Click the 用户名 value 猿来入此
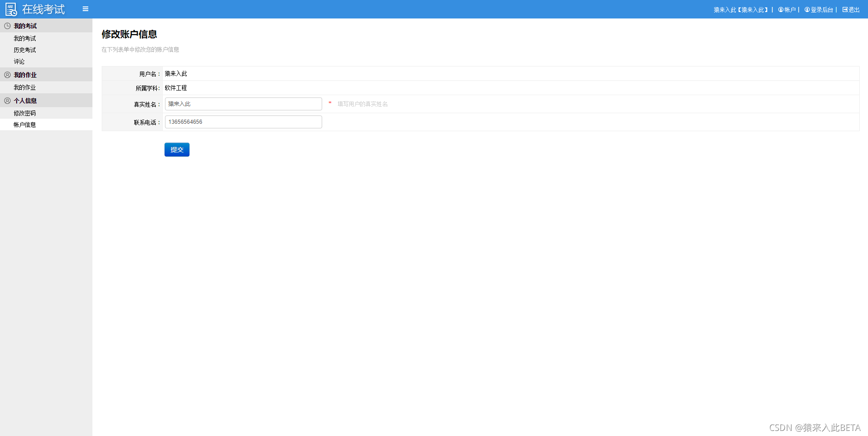Screen dimensions: 868x436 (176, 73)
